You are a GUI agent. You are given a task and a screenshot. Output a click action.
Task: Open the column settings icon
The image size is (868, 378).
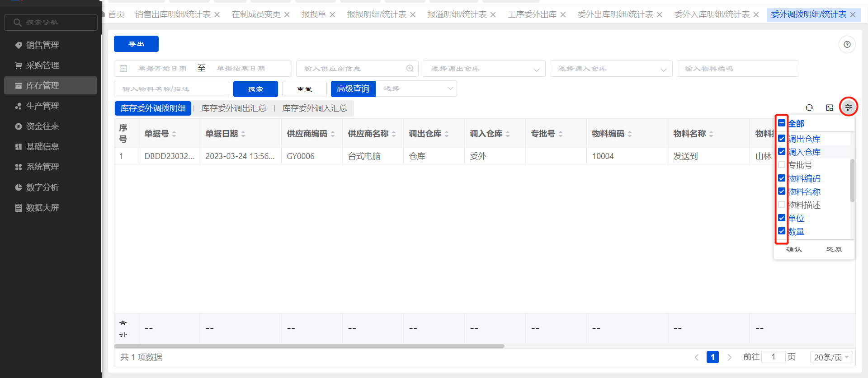[849, 107]
